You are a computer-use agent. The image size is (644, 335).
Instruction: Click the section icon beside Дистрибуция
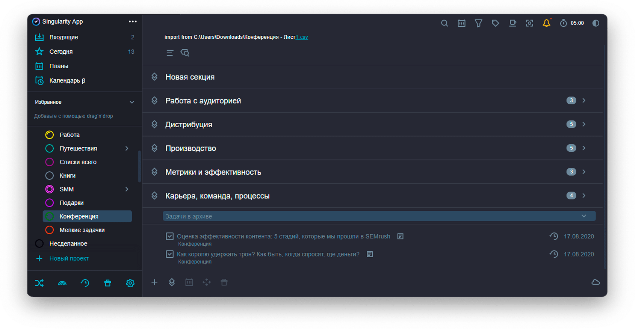coord(154,124)
